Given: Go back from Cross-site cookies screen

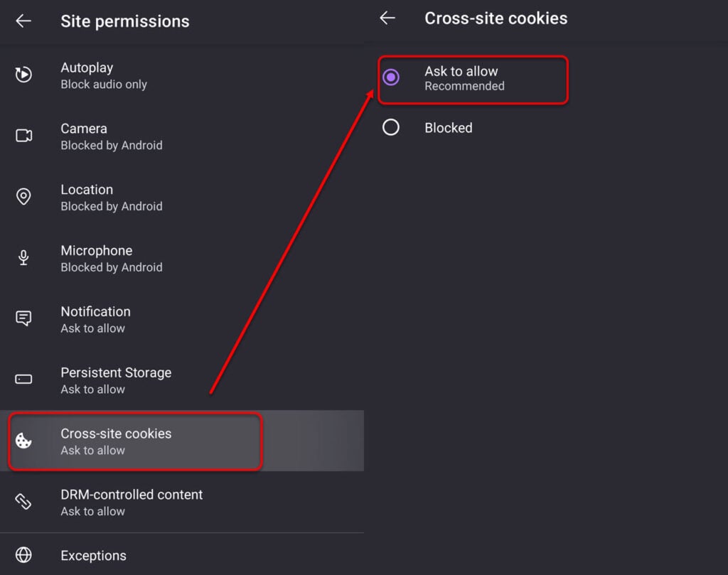Looking at the screenshot, I should (387, 18).
